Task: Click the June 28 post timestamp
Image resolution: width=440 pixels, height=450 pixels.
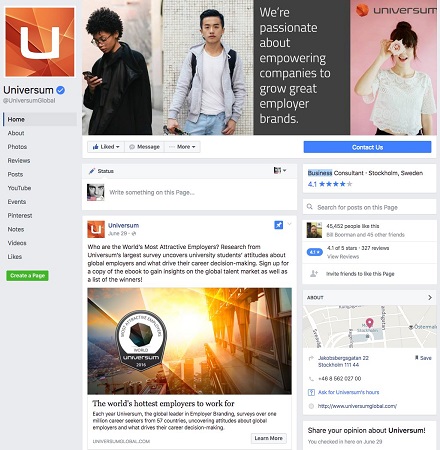Action: click(118, 234)
